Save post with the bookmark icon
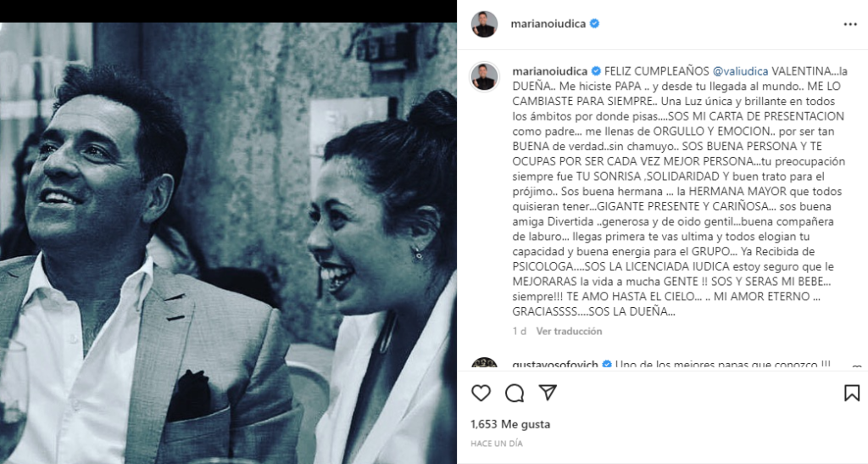Image resolution: width=868 pixels, height=464 pixels. point(851,393)
